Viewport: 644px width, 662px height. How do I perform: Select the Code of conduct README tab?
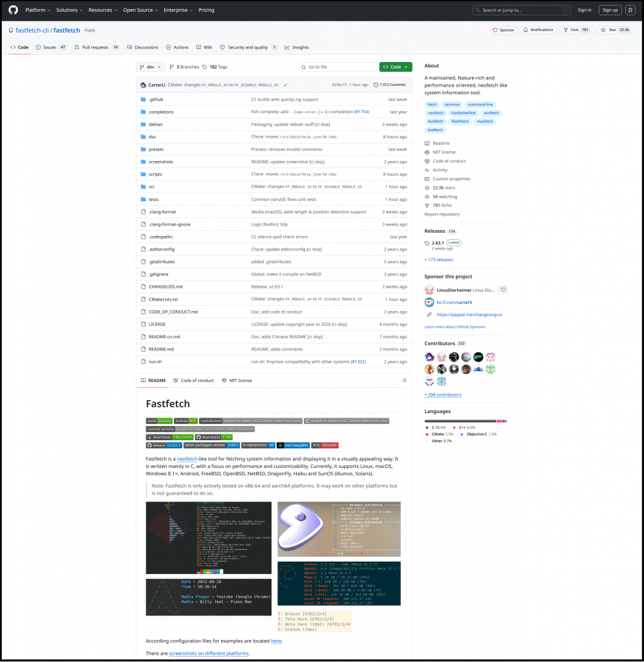click(193, 380)
